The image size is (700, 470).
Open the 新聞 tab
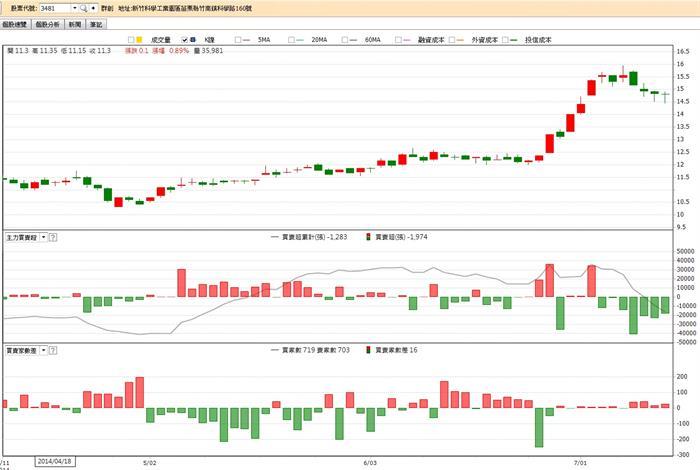[x=74, y=22]
